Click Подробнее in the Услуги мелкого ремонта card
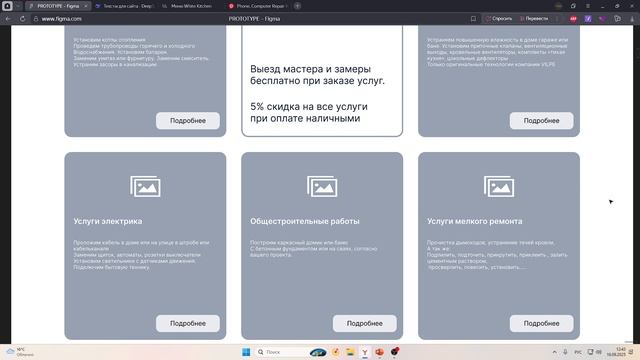The image size is (640, 360). point(541,323)
